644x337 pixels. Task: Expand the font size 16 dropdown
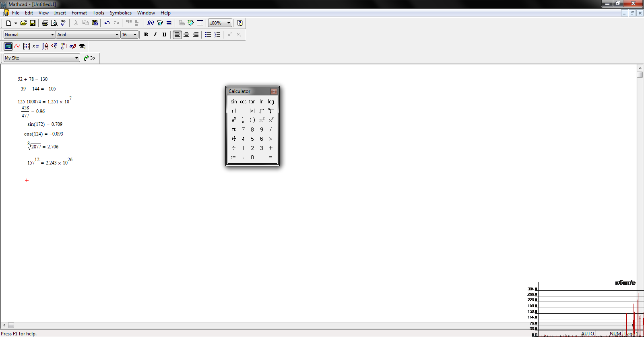click(135, 35)
